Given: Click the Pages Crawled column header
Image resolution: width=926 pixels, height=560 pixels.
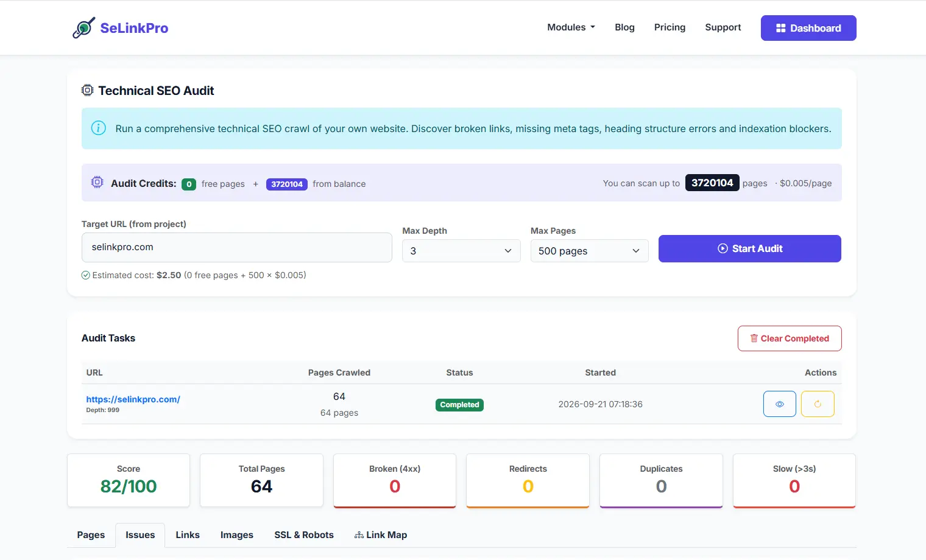Looking at the screenshot, I should pyautogui.click(x=339, y=373).
